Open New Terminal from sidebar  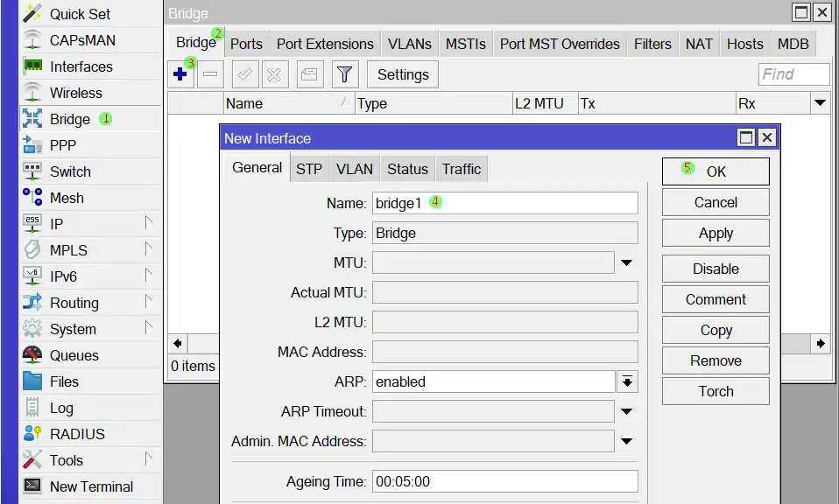(x=91, y=486)
